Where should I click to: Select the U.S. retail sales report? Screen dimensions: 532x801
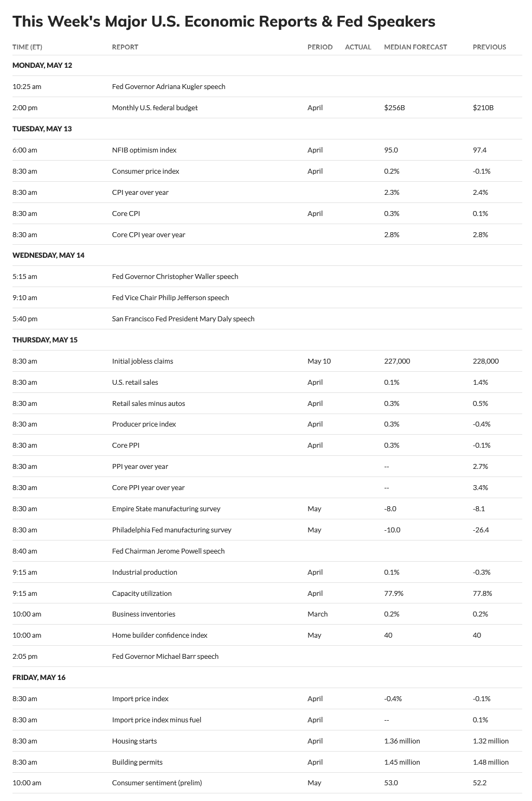(x=135, y=382)
